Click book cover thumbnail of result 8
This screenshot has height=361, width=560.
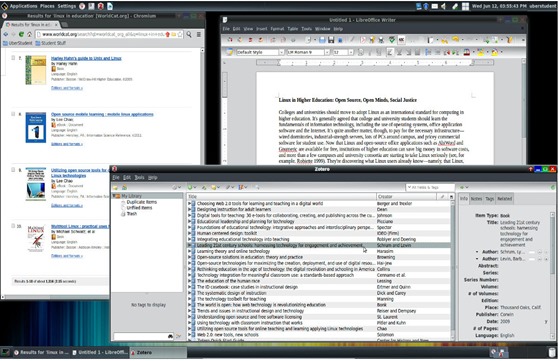[x=36, y=127]
